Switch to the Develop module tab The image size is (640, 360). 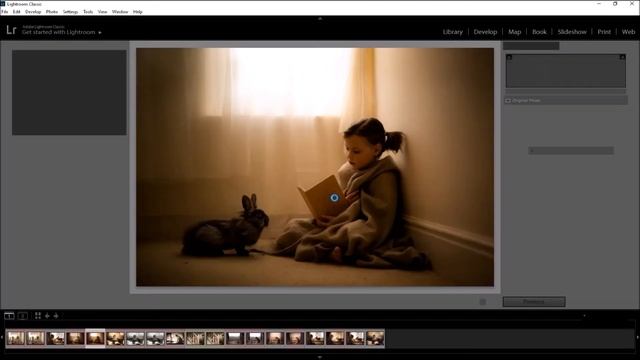pyautogui.click(x=485, y=32)
